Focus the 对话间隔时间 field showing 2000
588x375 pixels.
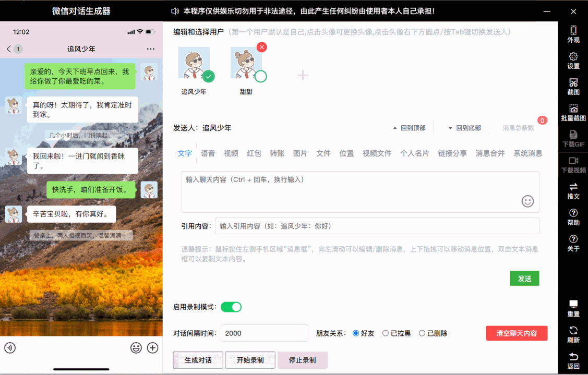pos(265,333)
